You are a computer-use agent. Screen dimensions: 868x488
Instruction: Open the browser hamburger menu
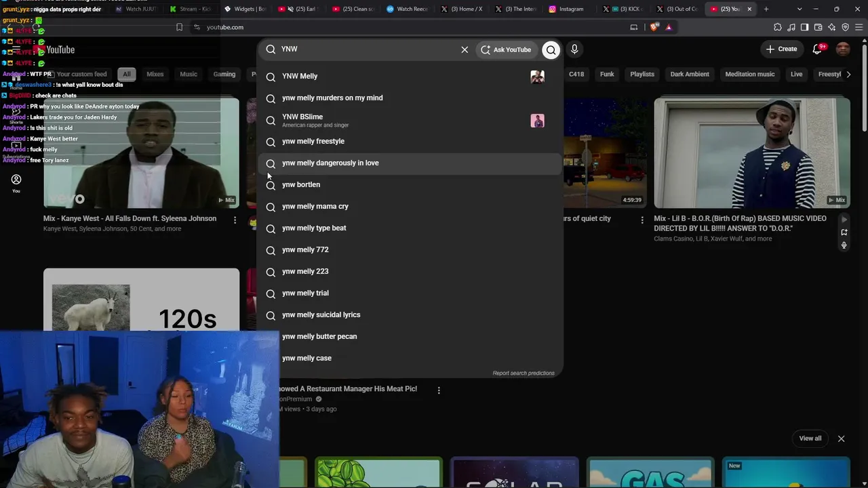(x=859, y=27)
